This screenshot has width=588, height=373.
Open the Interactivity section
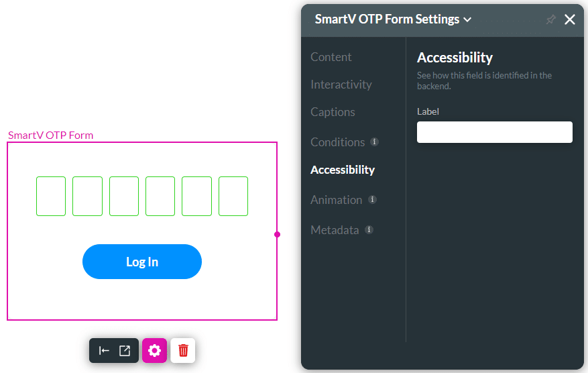point(341,85)
